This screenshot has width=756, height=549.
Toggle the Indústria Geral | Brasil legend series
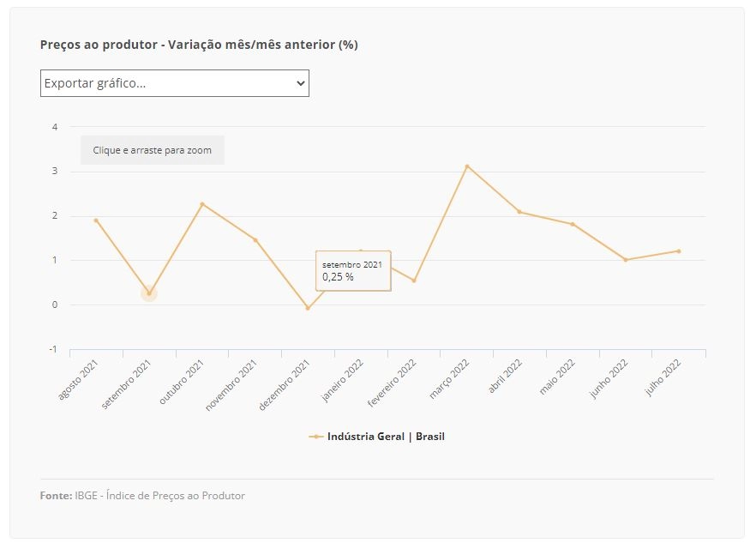(376, 437)
